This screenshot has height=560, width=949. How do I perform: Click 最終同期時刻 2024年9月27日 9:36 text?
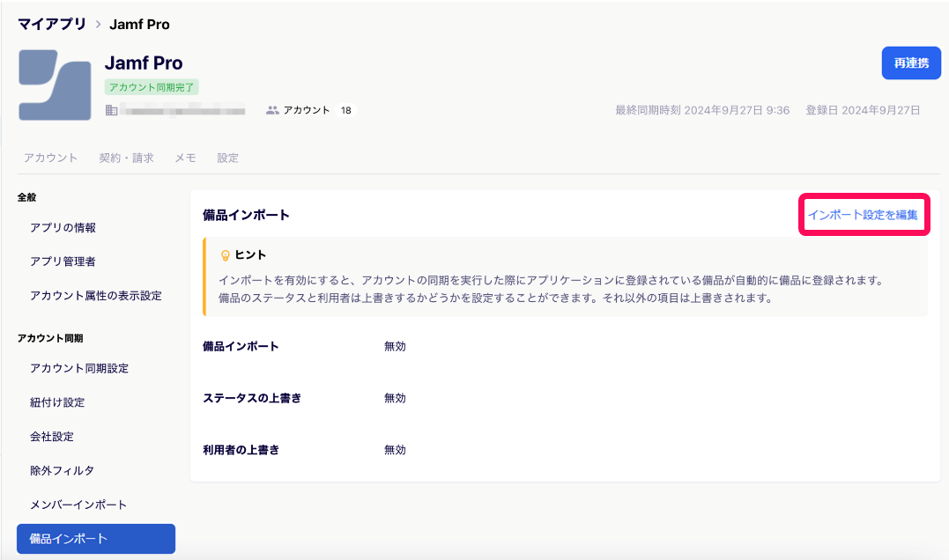pyautogui.click(x=702, y=110)
